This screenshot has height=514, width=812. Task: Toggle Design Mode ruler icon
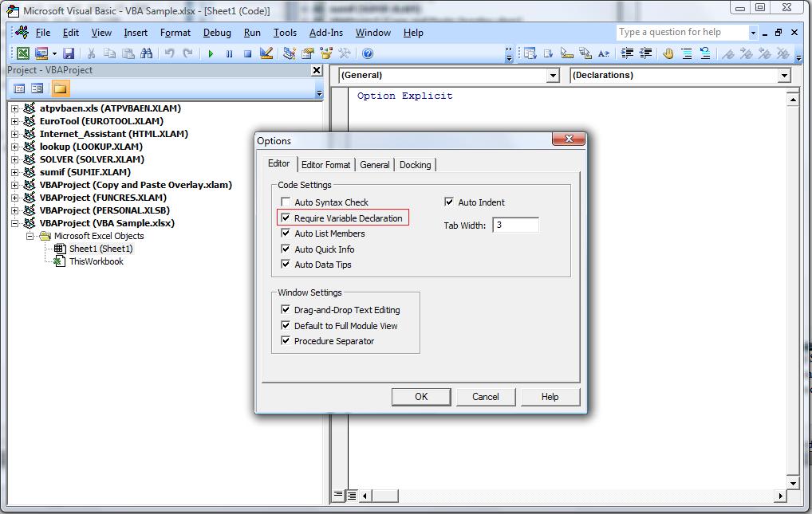266,53
